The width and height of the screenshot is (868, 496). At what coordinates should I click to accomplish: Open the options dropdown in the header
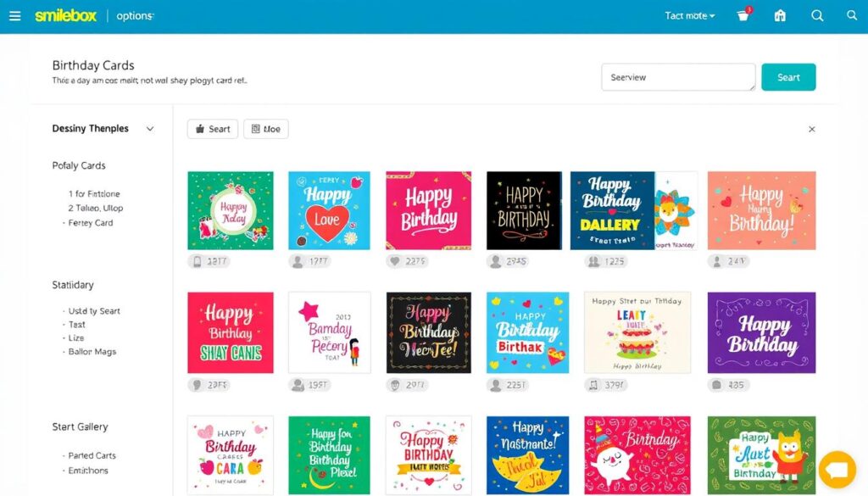[x=134, y=15]
